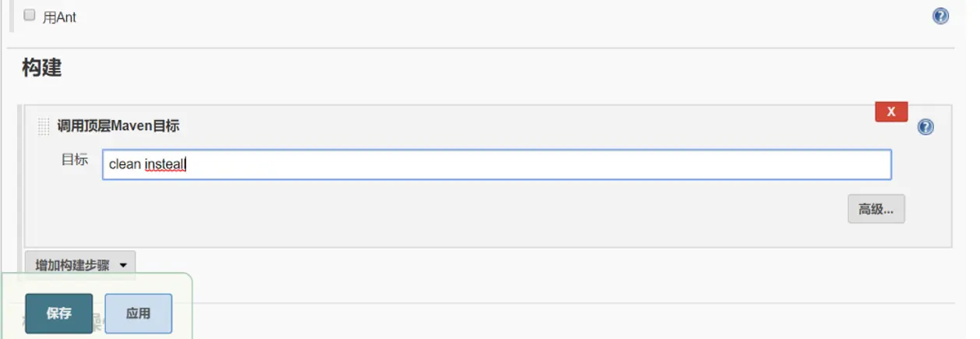Screen dimensions: 980x339
Task: Click the misspelled word insteall
Action: point(165,164)
